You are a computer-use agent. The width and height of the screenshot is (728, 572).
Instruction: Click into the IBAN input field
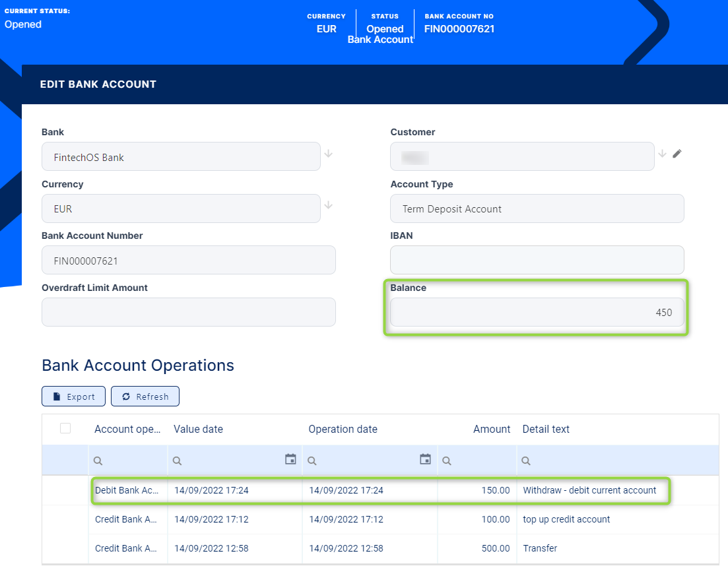(537, 260)
